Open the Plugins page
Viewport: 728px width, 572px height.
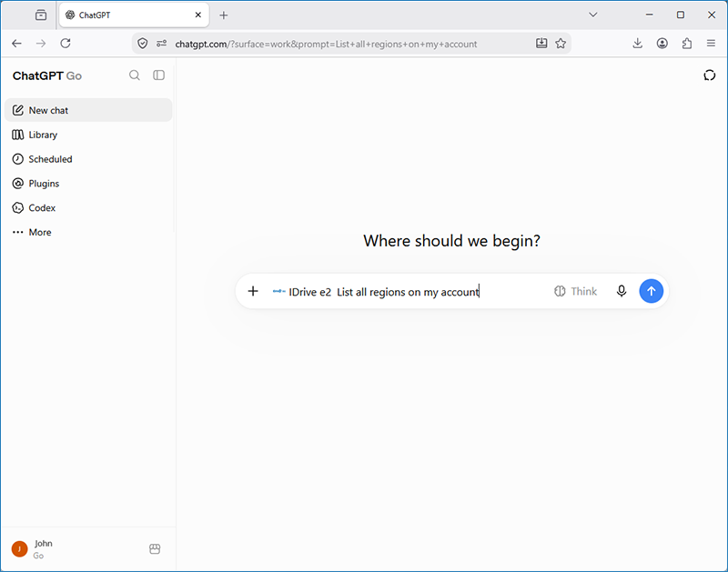(x=88, y=184)
